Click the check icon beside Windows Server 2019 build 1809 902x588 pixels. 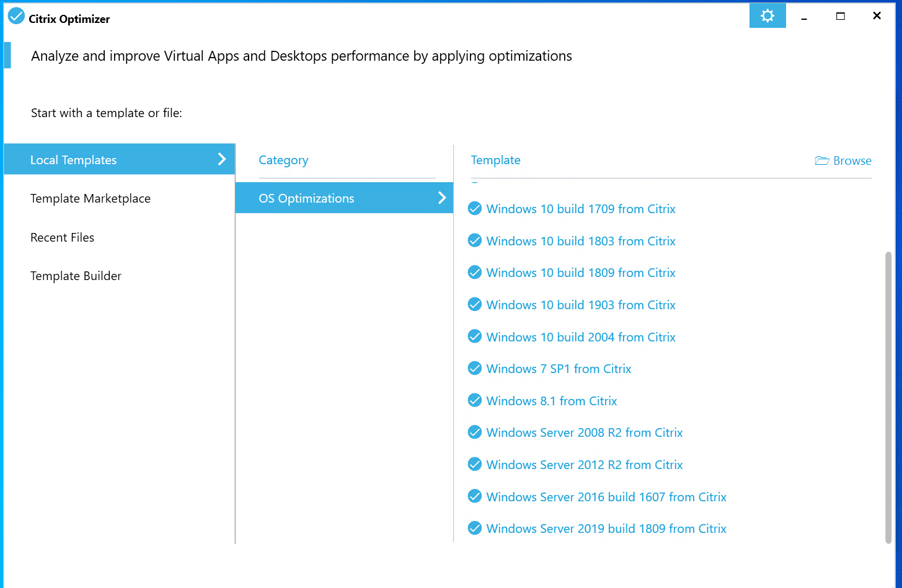point(475,529)
